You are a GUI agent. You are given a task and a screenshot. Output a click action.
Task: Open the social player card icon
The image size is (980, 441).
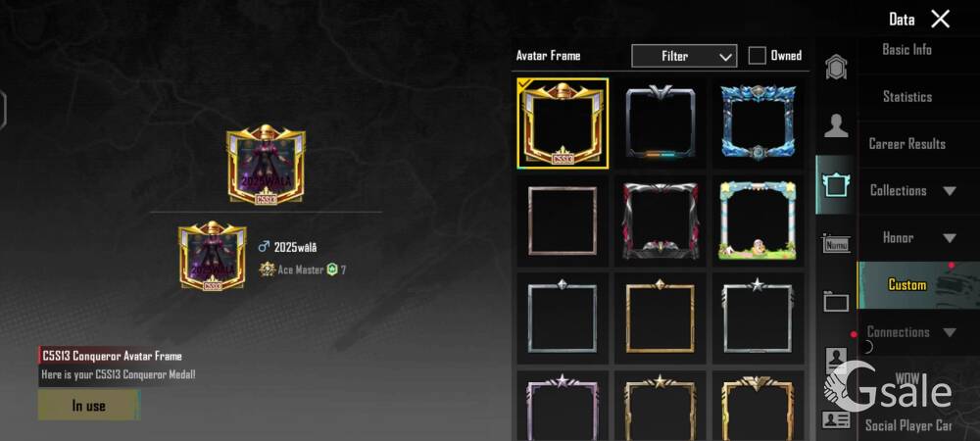point(836,419)
